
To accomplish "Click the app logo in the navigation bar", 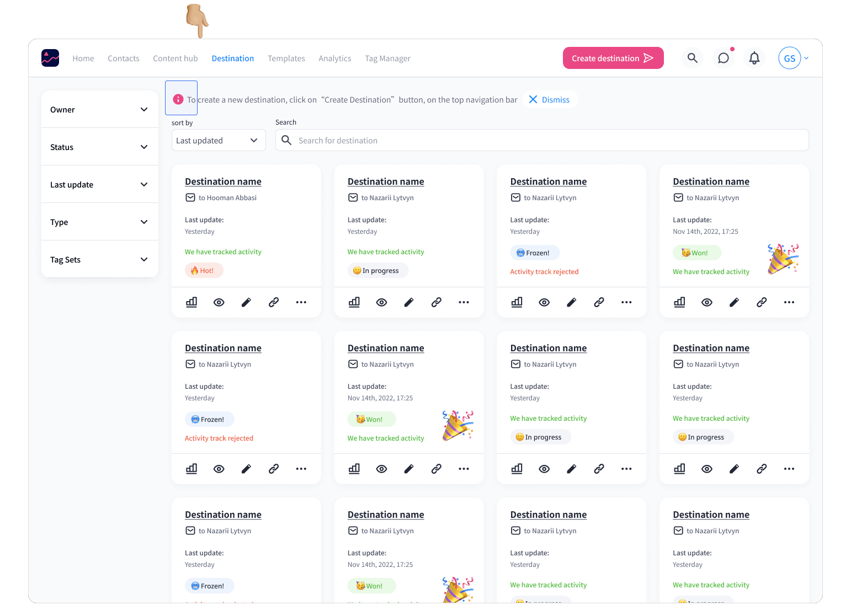I will [x=50, y=58].
